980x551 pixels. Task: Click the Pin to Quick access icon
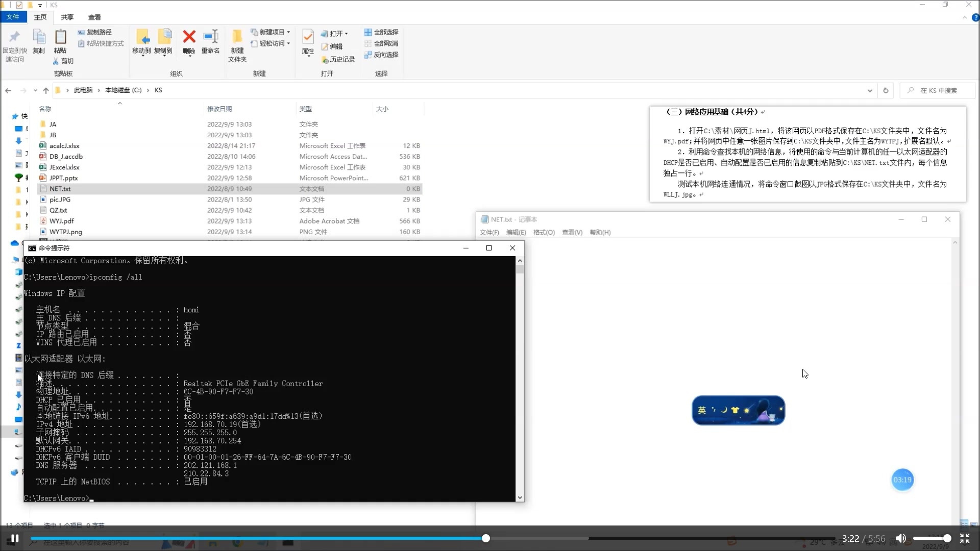tap(14, 37)
